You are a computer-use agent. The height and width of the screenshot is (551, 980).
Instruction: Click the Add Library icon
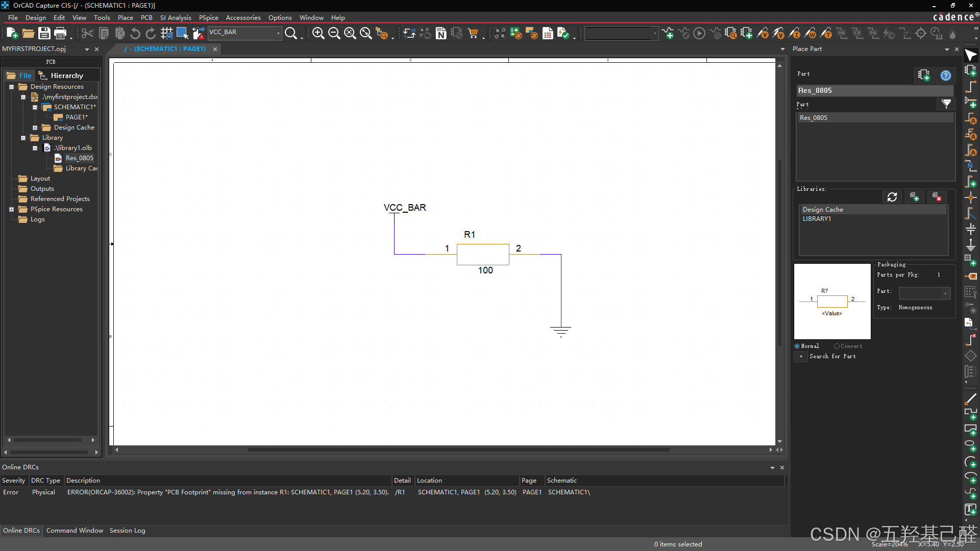914,197
